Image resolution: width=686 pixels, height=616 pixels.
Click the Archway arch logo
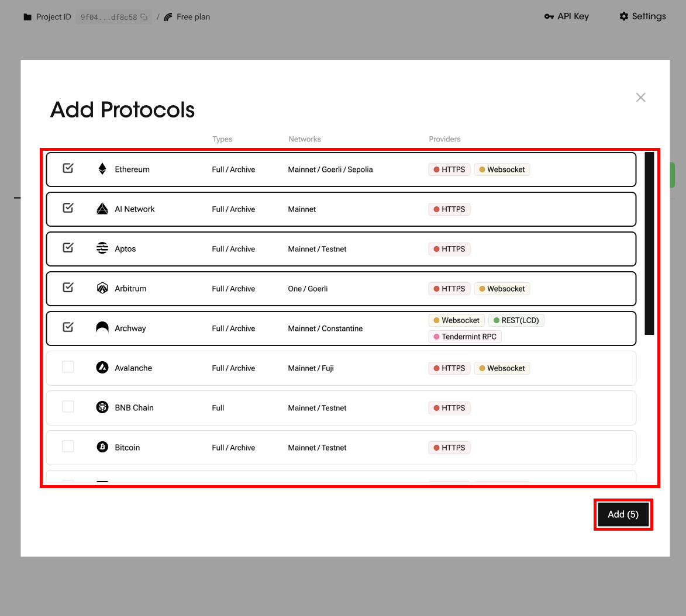pyautogui.click(x=102, y=327)
